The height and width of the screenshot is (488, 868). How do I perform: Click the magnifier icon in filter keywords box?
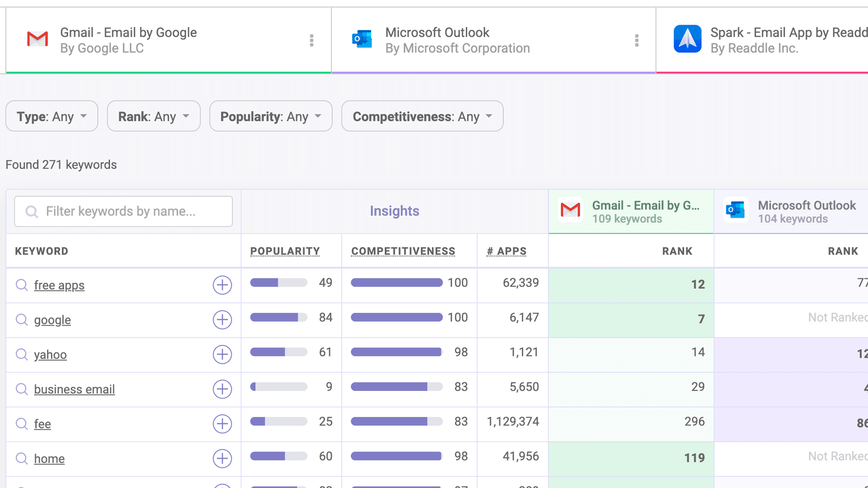(32, 211)
